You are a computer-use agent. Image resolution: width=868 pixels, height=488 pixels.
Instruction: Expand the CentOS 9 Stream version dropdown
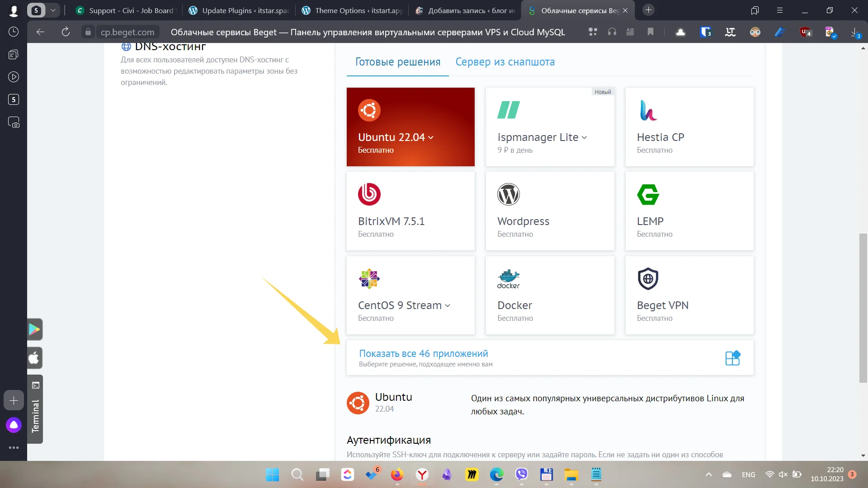[x=448, y=305]
